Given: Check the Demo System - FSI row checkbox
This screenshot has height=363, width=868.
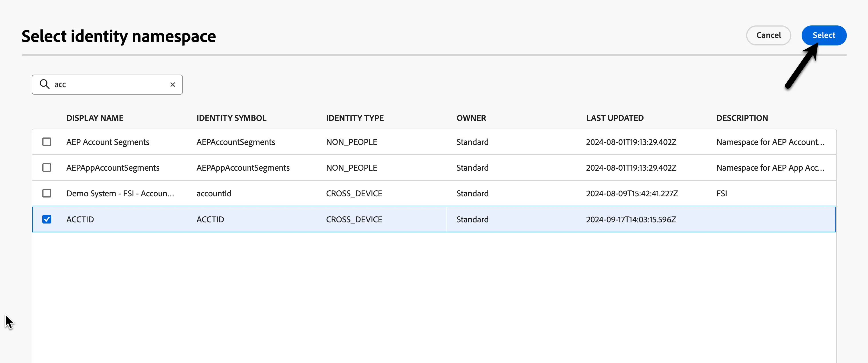Looking at the screenshot, I should 47,193.
